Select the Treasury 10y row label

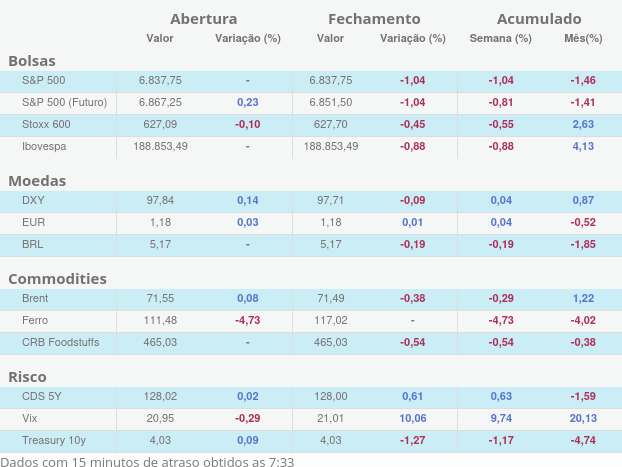pos(54,440)
